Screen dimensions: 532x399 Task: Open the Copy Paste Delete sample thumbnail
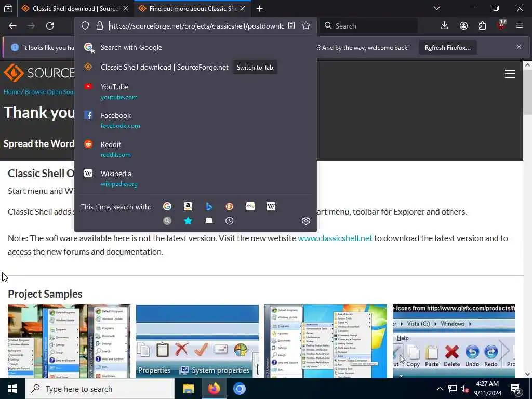click(x=454, y=341)
